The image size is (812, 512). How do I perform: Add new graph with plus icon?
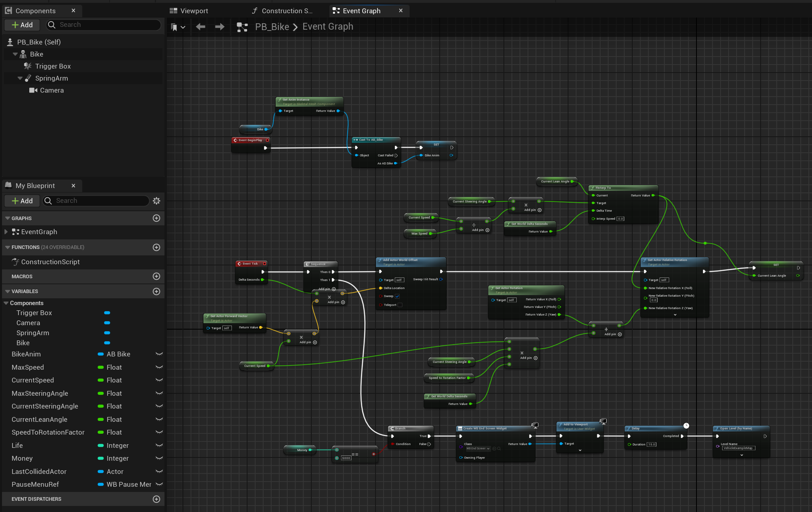tap(156, 218)
